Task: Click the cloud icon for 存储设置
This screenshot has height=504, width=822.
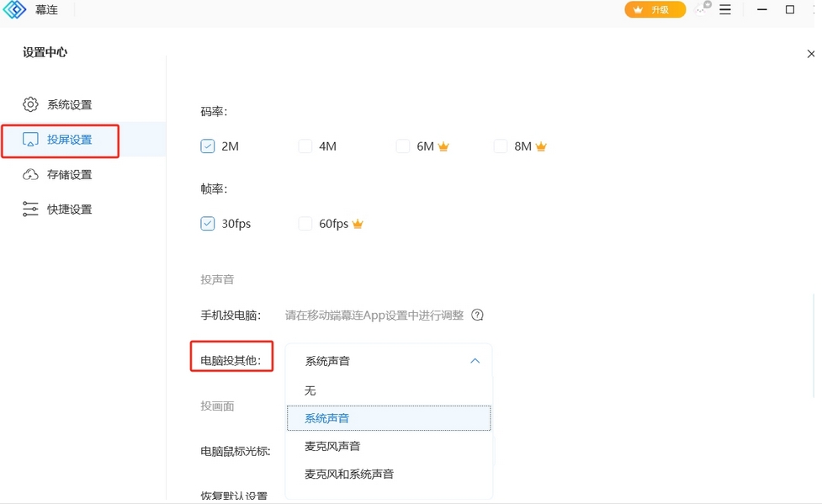Action: tap(31, 174)
